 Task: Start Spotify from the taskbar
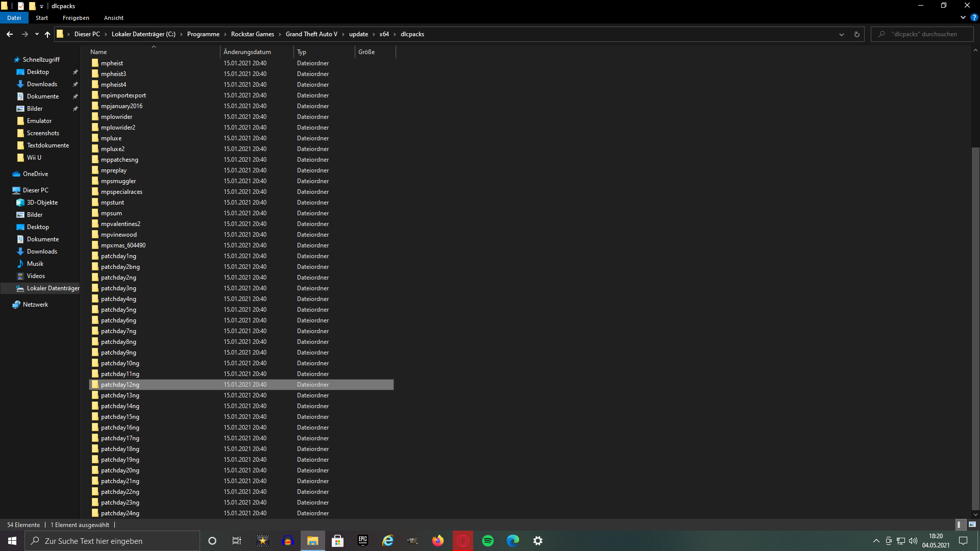[x=487, y=541]
